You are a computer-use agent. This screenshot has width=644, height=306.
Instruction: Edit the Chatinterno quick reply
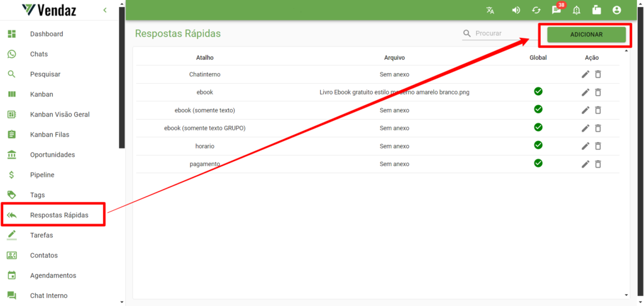pos(586,74)
